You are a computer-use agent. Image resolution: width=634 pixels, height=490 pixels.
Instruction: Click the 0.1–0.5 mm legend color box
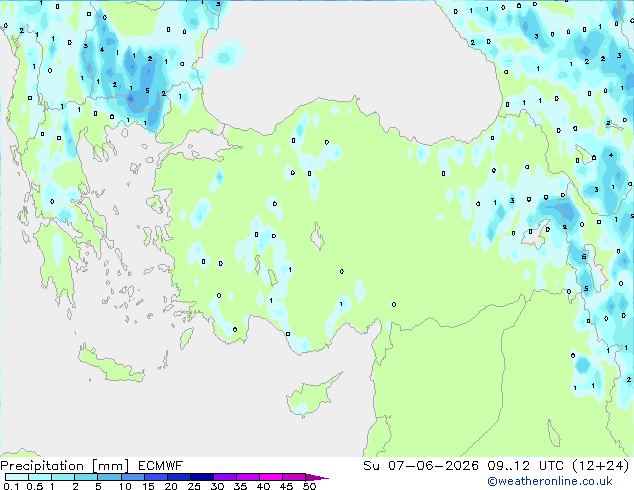pyautogui.click(x=17, y=477)
